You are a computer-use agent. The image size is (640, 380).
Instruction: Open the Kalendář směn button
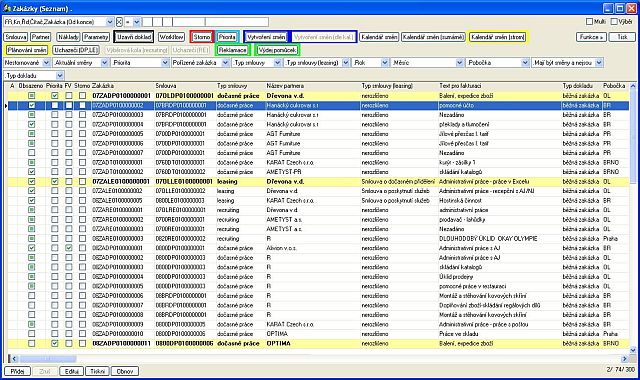pos(379,37)
